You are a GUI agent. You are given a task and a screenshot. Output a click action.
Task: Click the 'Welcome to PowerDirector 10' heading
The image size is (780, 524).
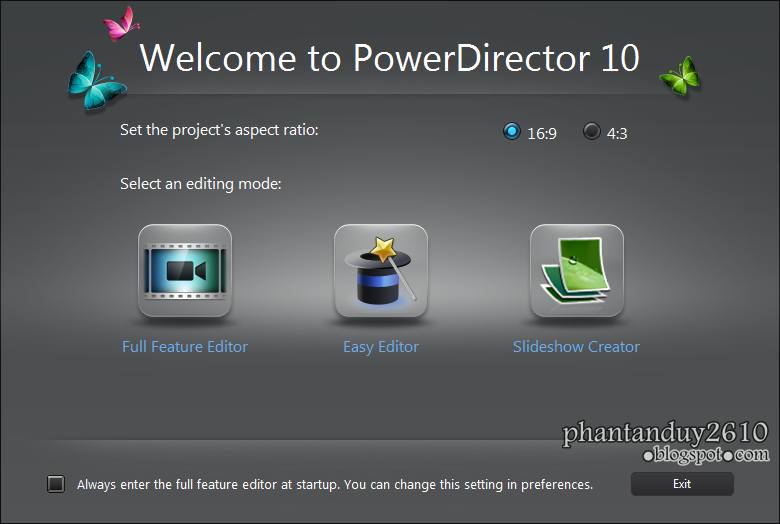point(390,58)
